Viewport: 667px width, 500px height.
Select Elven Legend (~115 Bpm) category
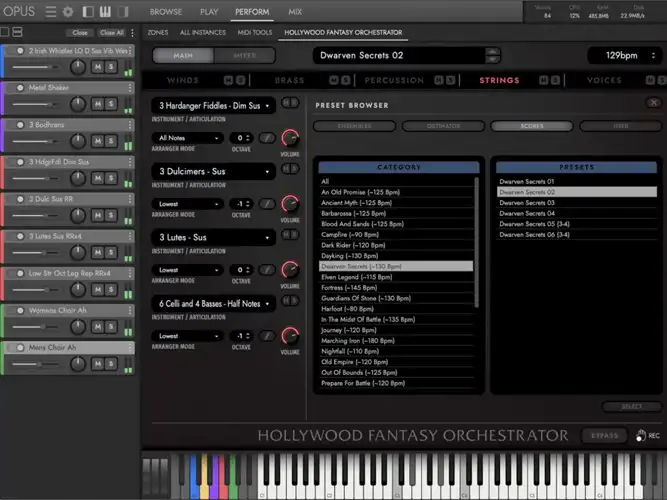point(396,277)
